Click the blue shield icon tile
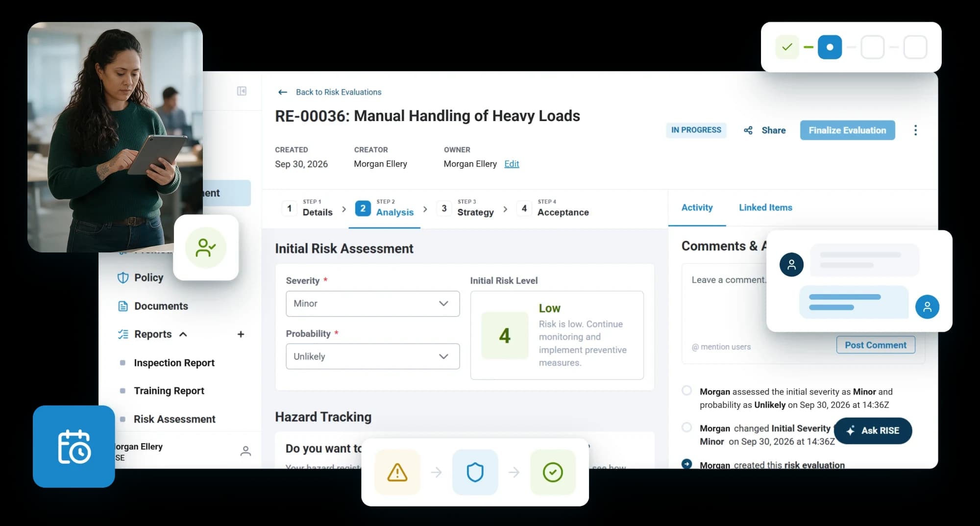This screenshot has height=526, width=980. coord(475,472)
